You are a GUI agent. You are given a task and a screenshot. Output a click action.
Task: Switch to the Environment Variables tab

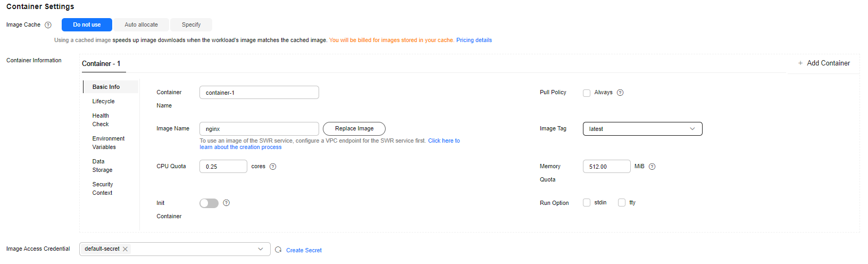point(108,143)
